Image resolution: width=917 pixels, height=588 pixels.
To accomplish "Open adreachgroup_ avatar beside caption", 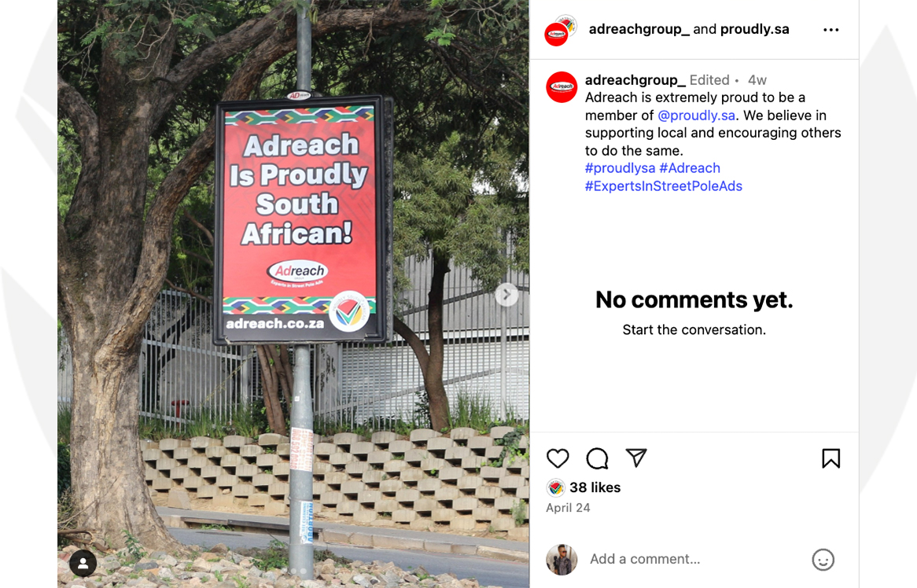I will pyautogui.click(x=562, y=87).
